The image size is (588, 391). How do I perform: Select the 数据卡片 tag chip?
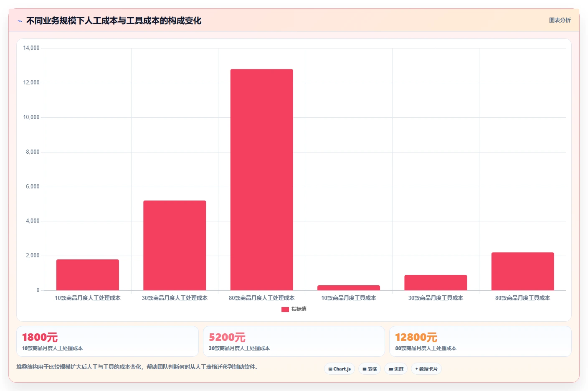click(426, 369)
